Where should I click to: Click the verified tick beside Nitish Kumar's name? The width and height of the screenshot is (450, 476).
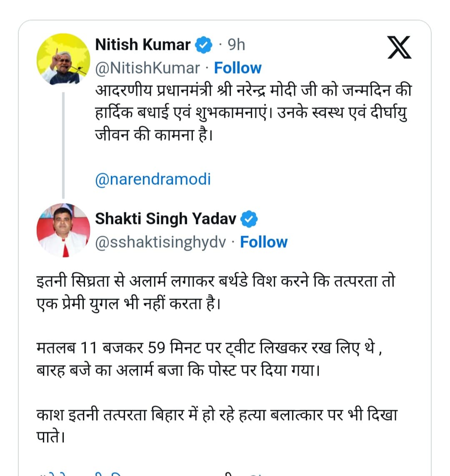[204, 44]
